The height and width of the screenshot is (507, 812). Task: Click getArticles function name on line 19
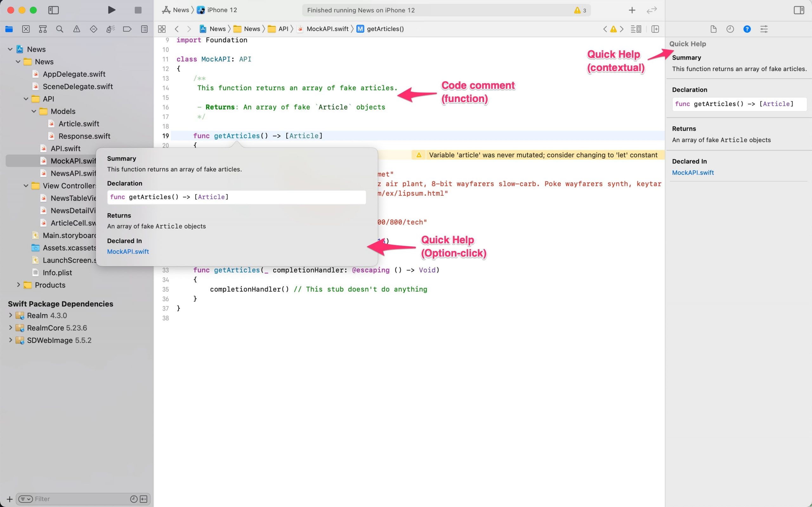(x=237, y=136)
